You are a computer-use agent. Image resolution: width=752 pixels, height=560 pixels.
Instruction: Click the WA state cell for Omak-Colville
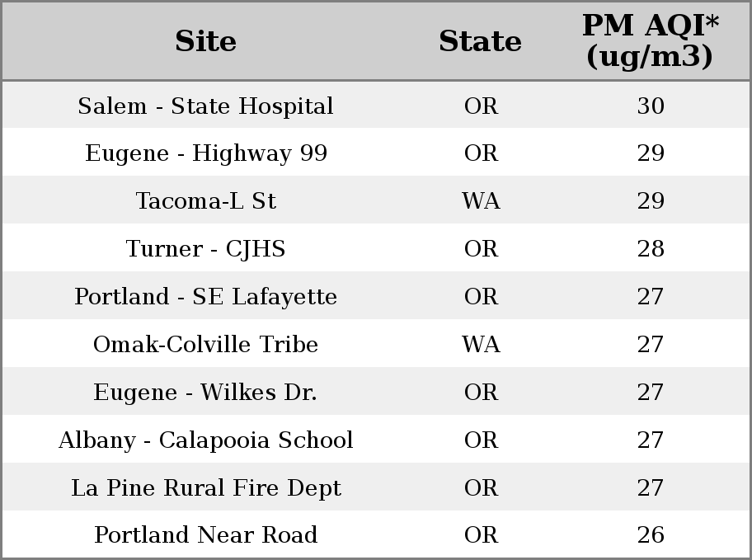tap(481, 344)
